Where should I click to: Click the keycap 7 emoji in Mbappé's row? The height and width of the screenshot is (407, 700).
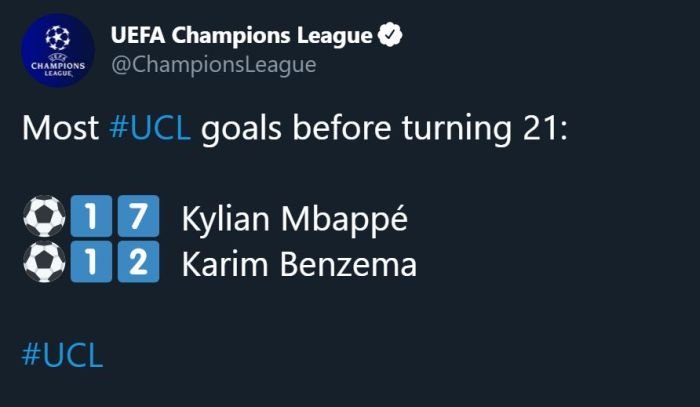pos(138,216)
